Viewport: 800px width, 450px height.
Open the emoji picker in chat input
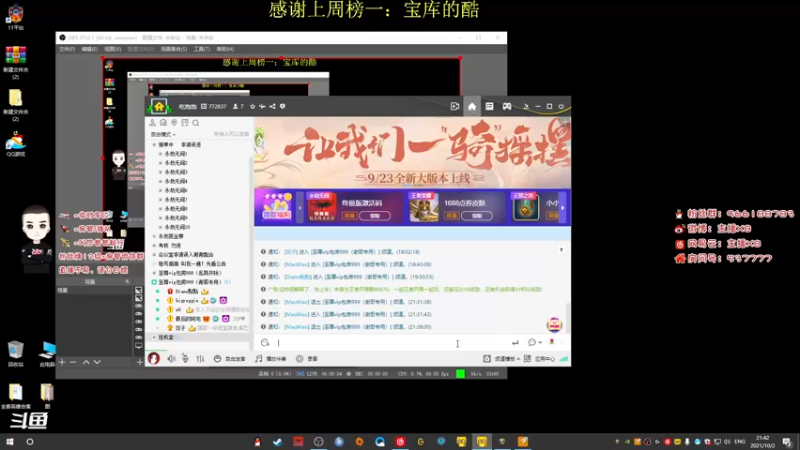[265, 343]
